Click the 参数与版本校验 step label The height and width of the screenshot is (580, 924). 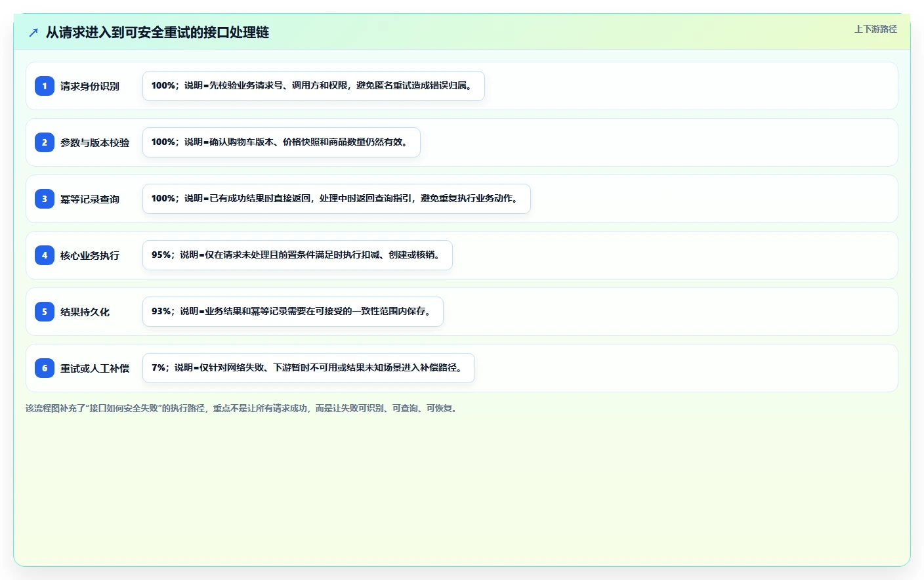coord(95,142)
